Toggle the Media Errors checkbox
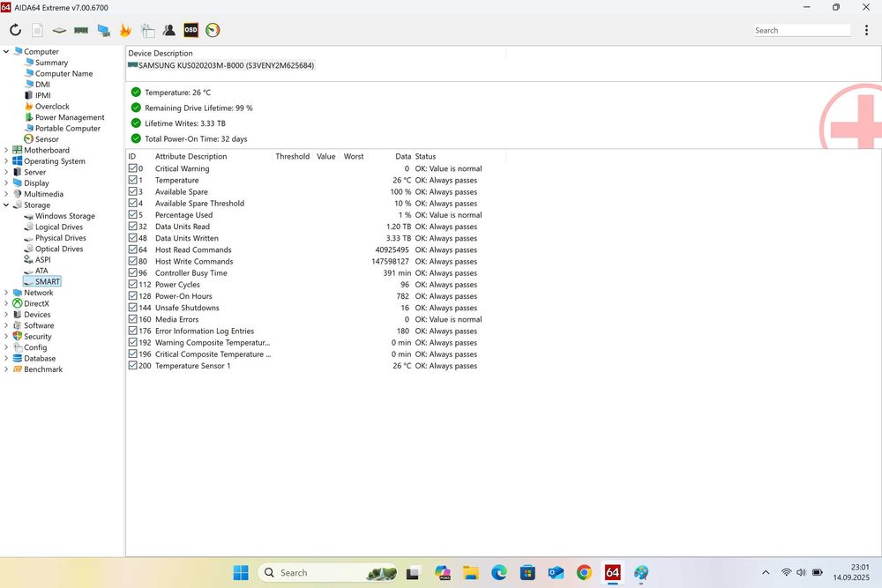 (x=133, y=319)
